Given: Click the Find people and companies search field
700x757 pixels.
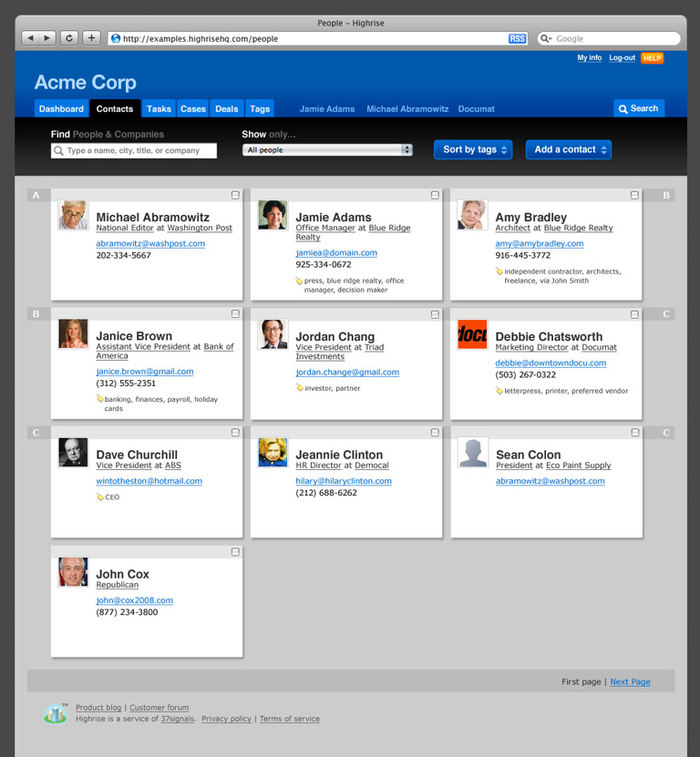Looking at the screenshot, I should click(x=134, y=150).
